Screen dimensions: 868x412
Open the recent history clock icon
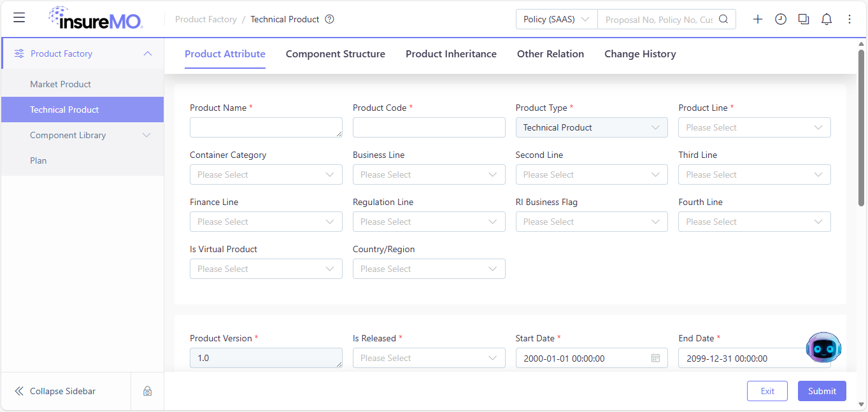(x=781, y=19)
